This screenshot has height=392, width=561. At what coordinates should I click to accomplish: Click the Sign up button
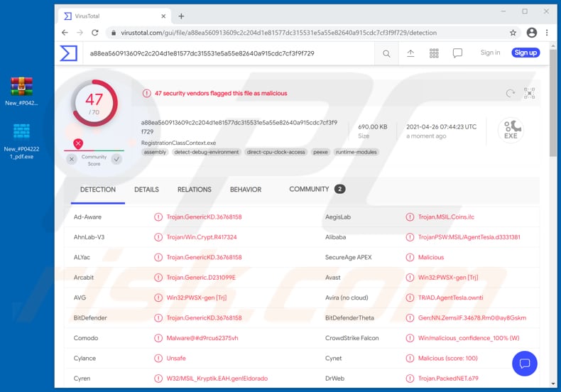(525, 53)
